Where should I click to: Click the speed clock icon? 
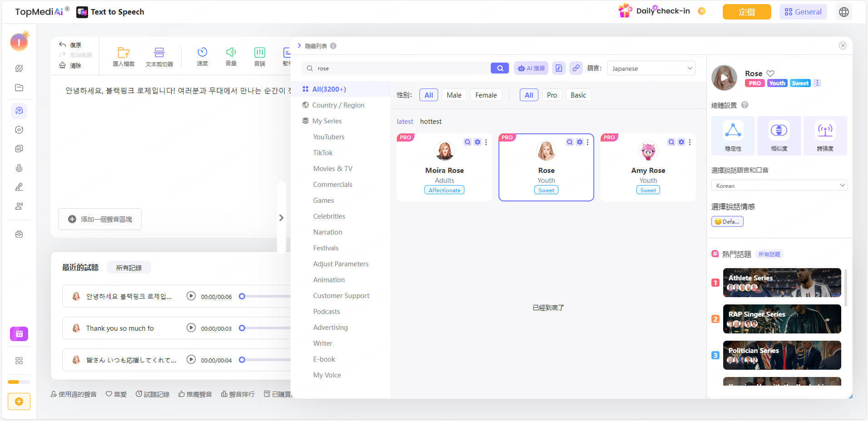tap(202, 52)
